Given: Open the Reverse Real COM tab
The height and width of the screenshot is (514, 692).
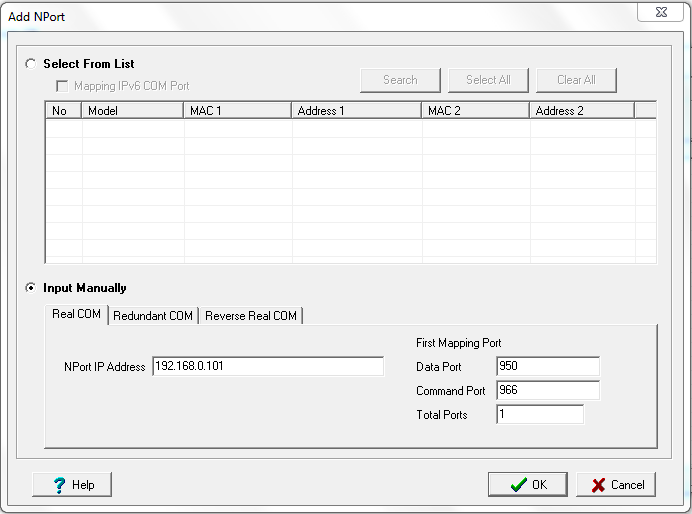Looking at the screenshot, I should 251,316.
